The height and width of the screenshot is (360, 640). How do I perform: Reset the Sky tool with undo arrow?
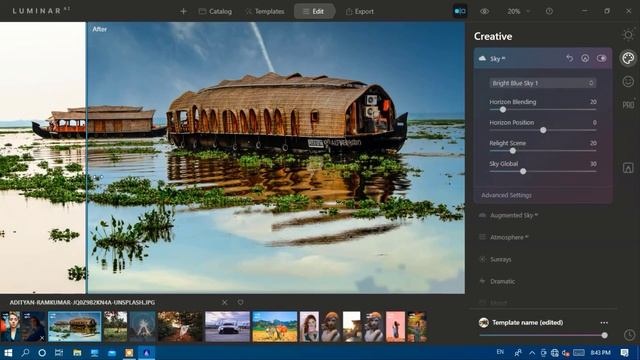(569, 58)
